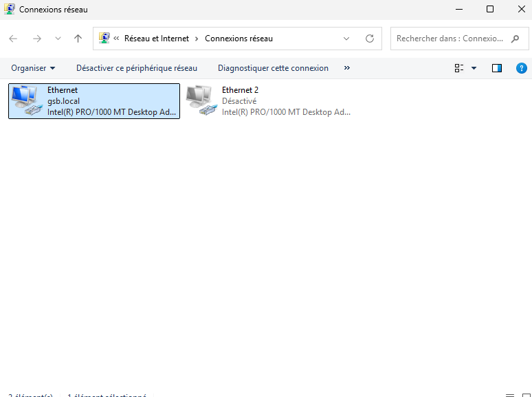Select the disabled Ethernet 2 adapter icon
Image resolution: width=532 pixels, height=397 pixels.
201,100
